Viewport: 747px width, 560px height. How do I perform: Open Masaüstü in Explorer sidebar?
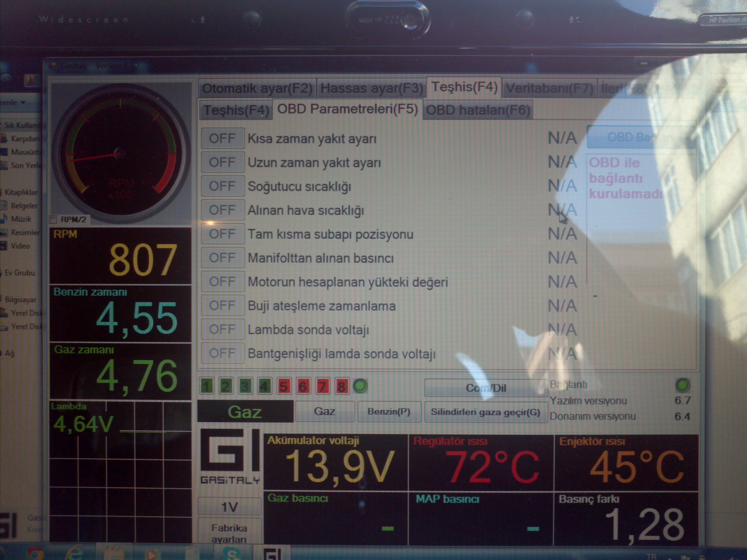(21, 152)
